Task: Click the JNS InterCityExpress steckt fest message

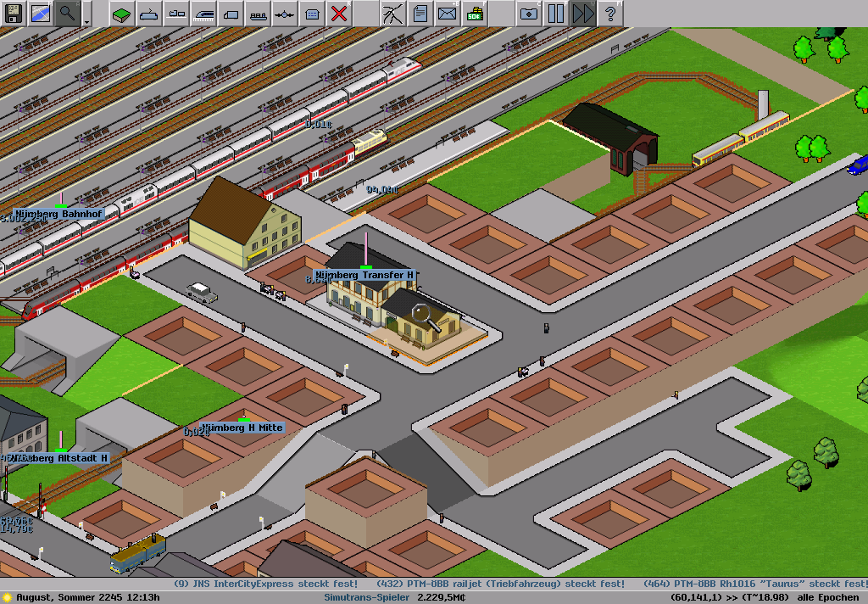Action: [265, 584]
